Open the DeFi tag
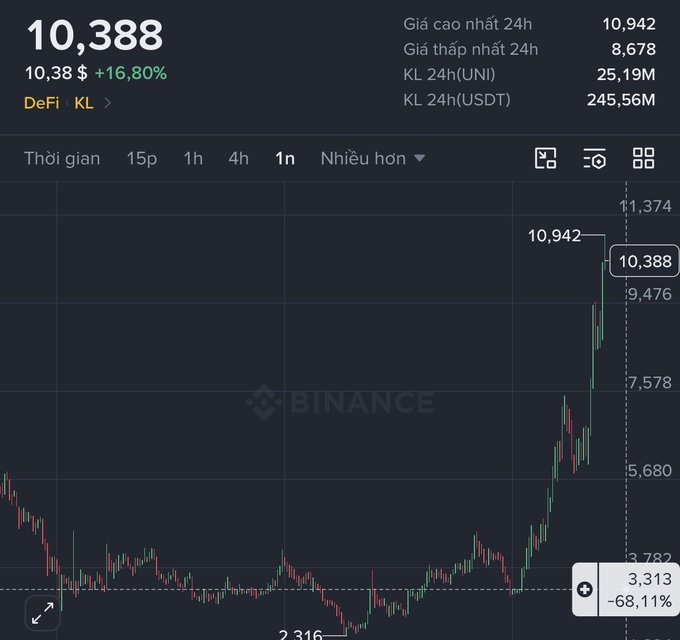This screenshot has height=640, width=680. coord(42,103)
